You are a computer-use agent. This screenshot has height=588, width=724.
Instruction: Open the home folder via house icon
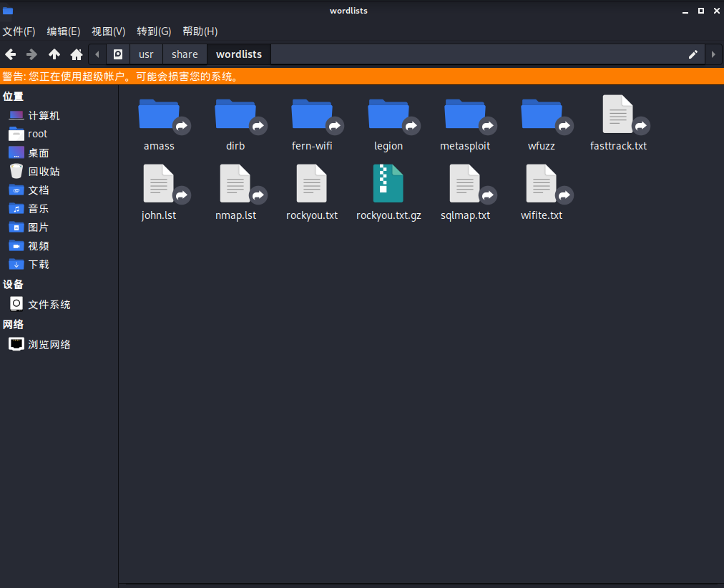click(76, 54)
